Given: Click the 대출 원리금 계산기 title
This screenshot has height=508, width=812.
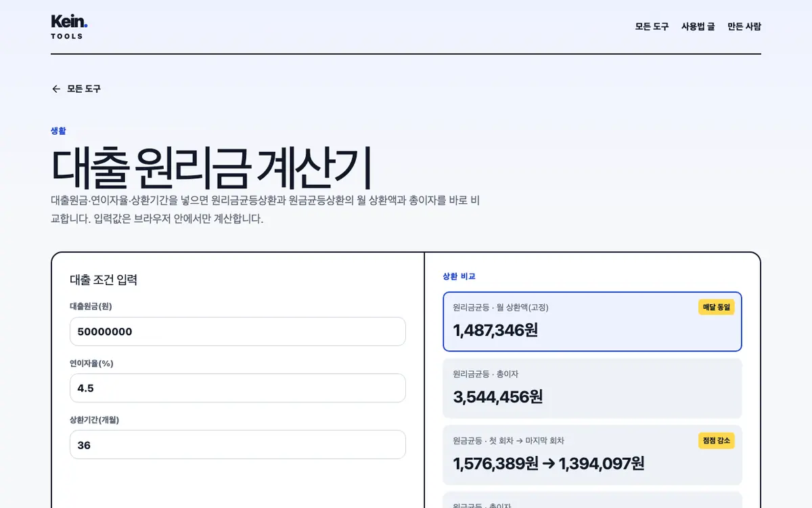Looking at the screenshot, I should (212, 168).
